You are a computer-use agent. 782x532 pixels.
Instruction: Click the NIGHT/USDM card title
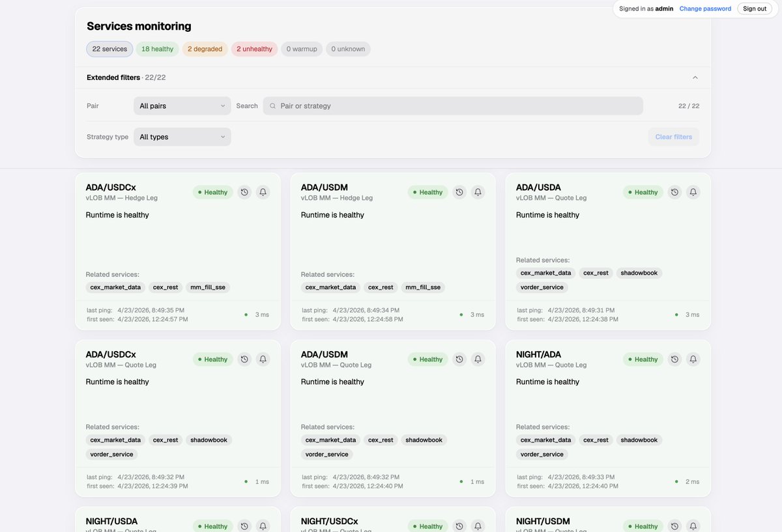pyautogui.click(x=543, y=522)
